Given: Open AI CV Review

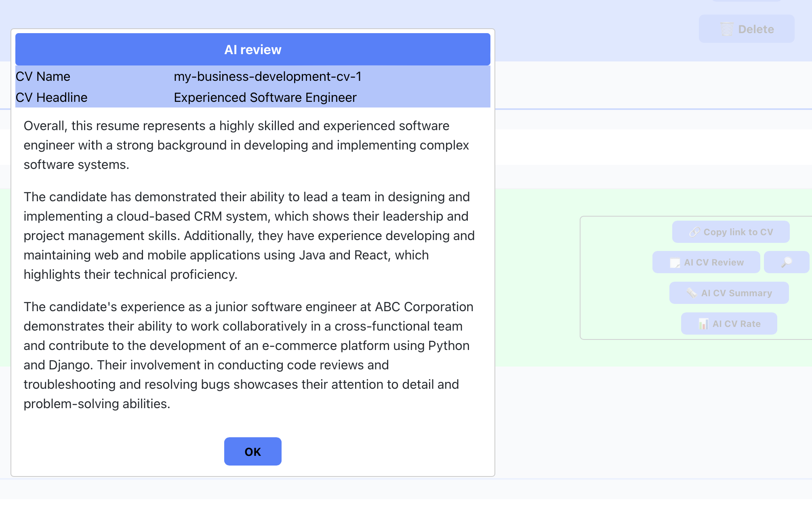Looking at the screenshot, I should pyautogui.click(x=713, y=262).
